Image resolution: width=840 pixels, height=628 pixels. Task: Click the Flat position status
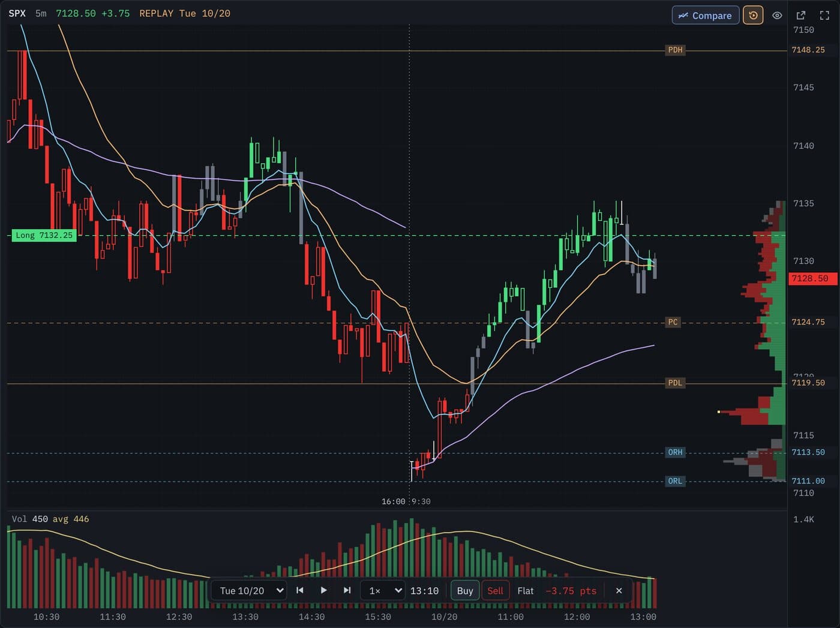pyautogui.click(x=526, y=591)
